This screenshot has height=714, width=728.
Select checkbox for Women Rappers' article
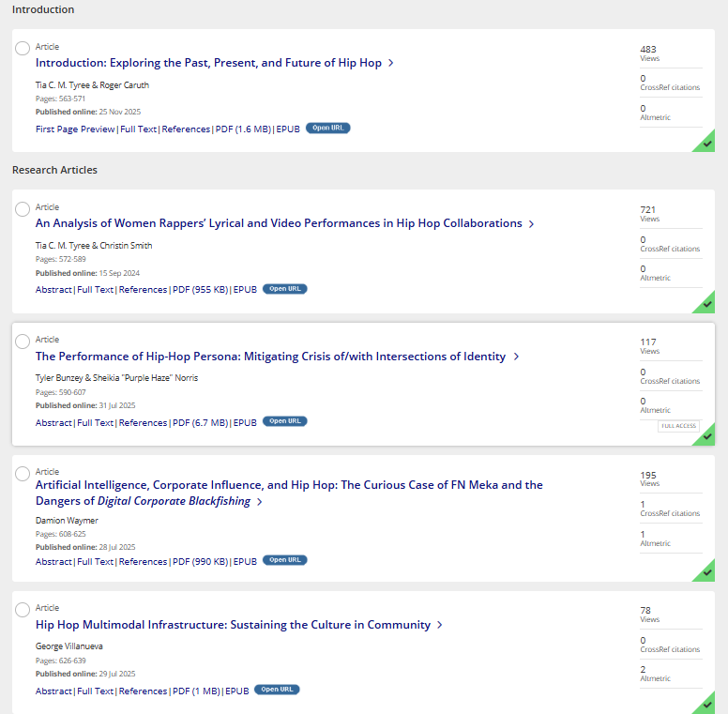point(23,209)
